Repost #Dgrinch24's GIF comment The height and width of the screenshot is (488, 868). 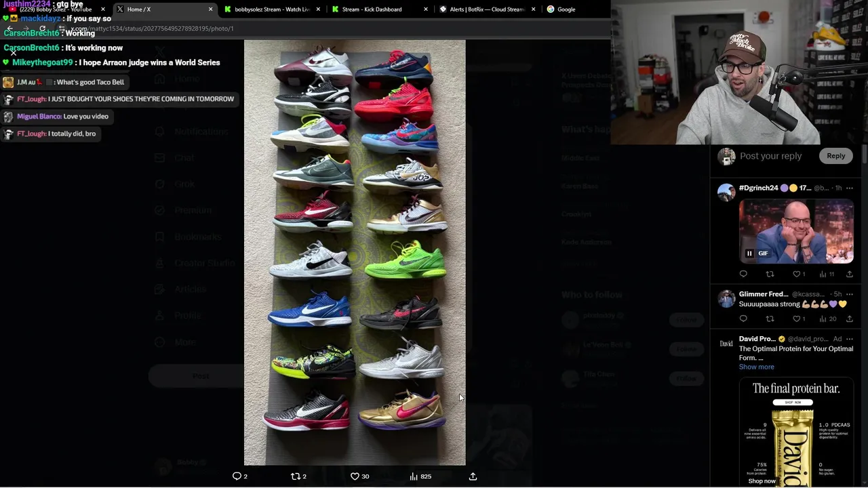click(770, 274)
